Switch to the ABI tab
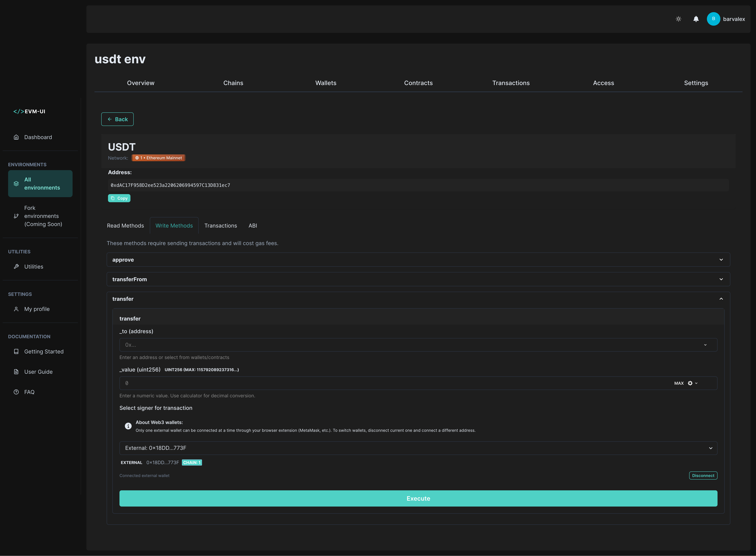The width and height of the screenshot is (756, 556). [253, 226]
